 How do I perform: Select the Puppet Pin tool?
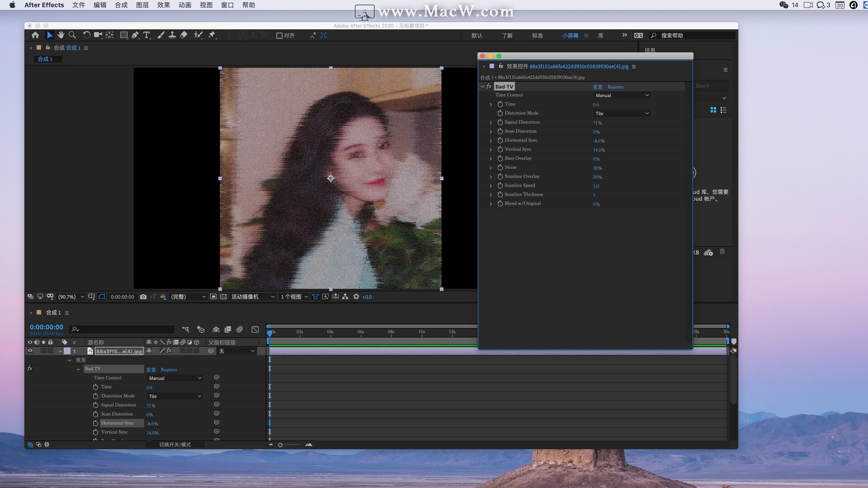212,35
